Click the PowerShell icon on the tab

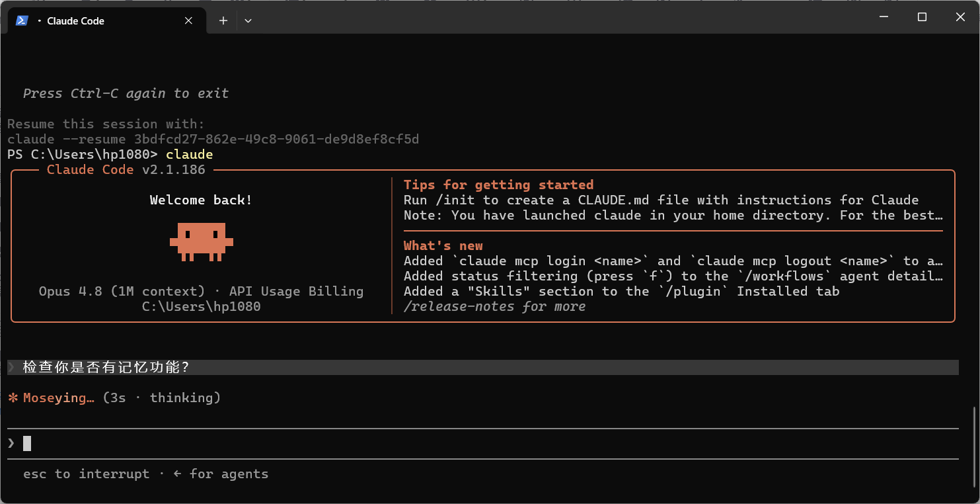click(x=22, y=21)
